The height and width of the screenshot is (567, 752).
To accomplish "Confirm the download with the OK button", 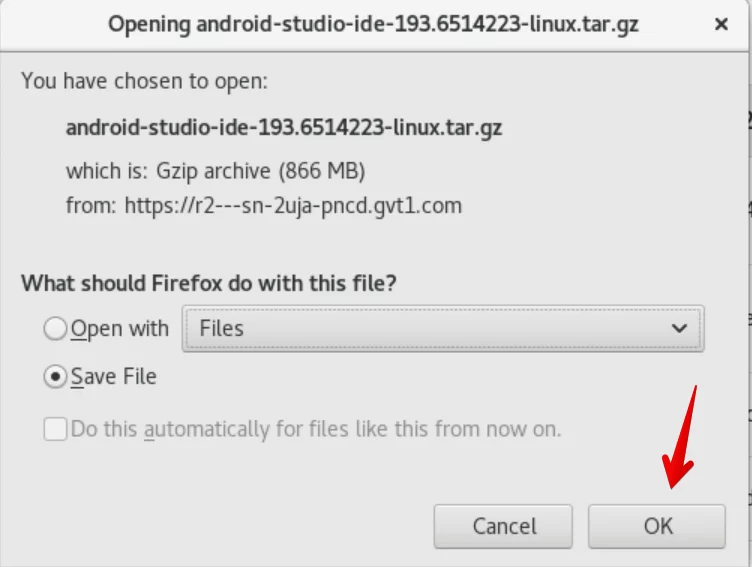I will pyautogui.click(x=657, y=526).
